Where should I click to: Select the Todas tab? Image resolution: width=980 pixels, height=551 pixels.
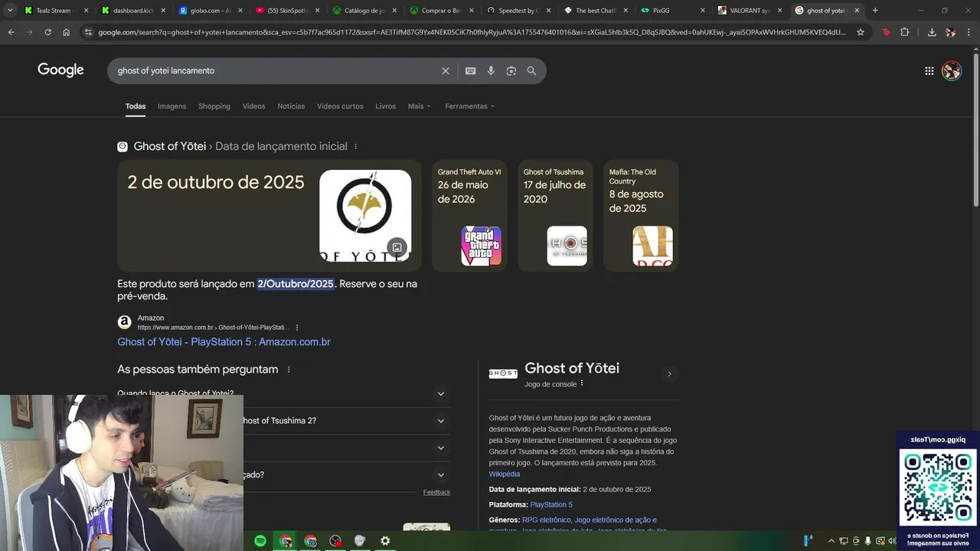[x=136, y=106]
